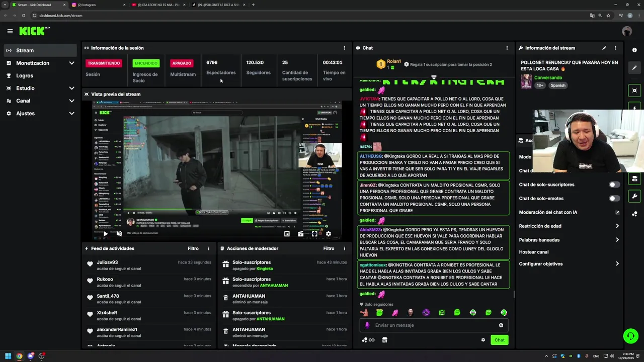644x362 pixels.
Task: Open emoji picker in chat input
Action: [501, 325]
